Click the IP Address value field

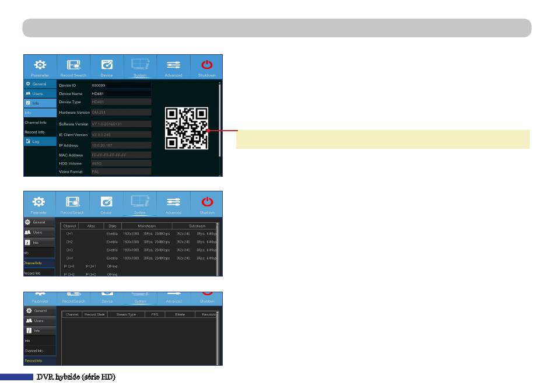pyautogui.click(x=121, y=145)
